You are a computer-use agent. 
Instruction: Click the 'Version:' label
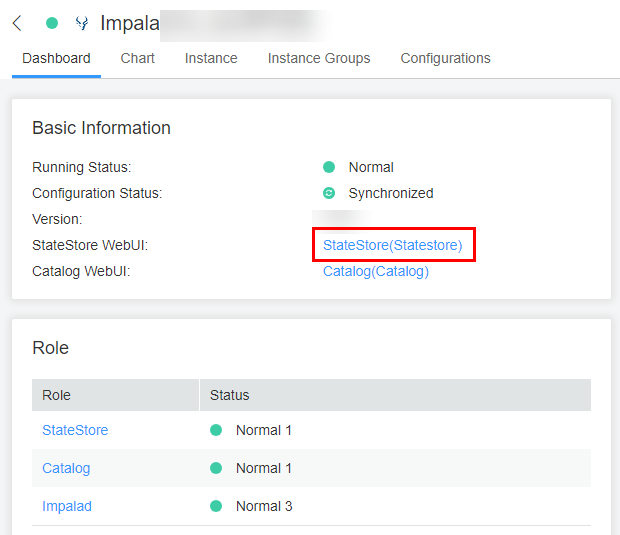[x=57, y=219]
